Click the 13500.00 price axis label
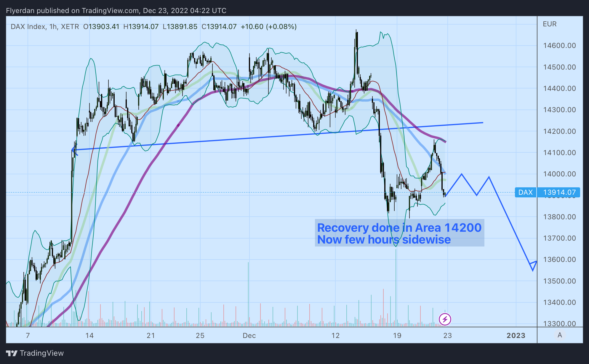 [559, 281]
